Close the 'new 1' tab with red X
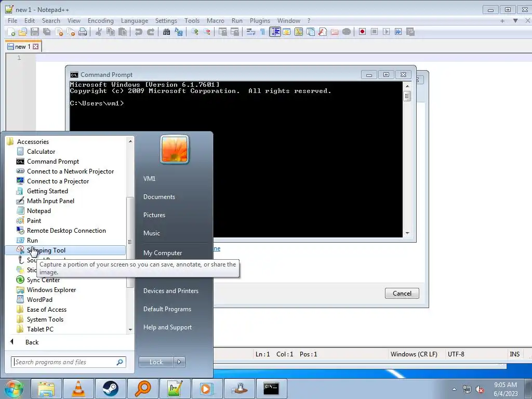The height and width of the screenshot is (399, 532). tap(36, 46)
